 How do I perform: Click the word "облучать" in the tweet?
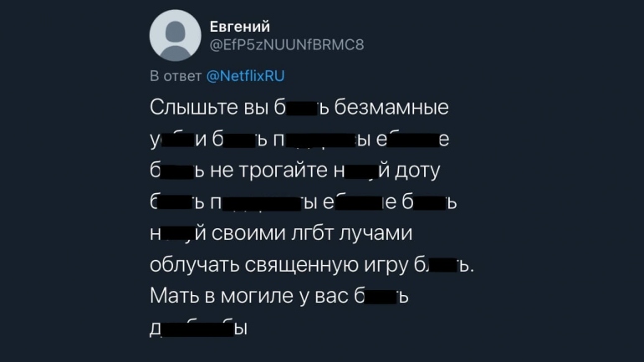coord(191,265)
